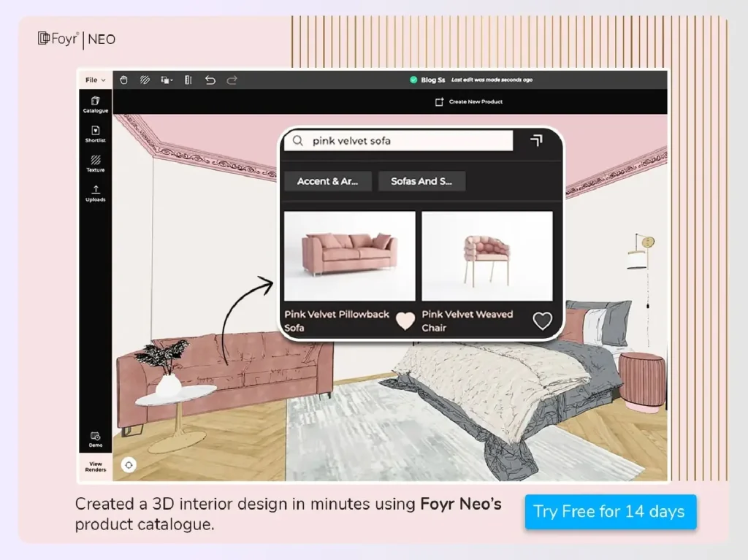This screenshot has height=560, width=748.
Task: Expand the search results panel with the arrow
Action: [535, 140]
